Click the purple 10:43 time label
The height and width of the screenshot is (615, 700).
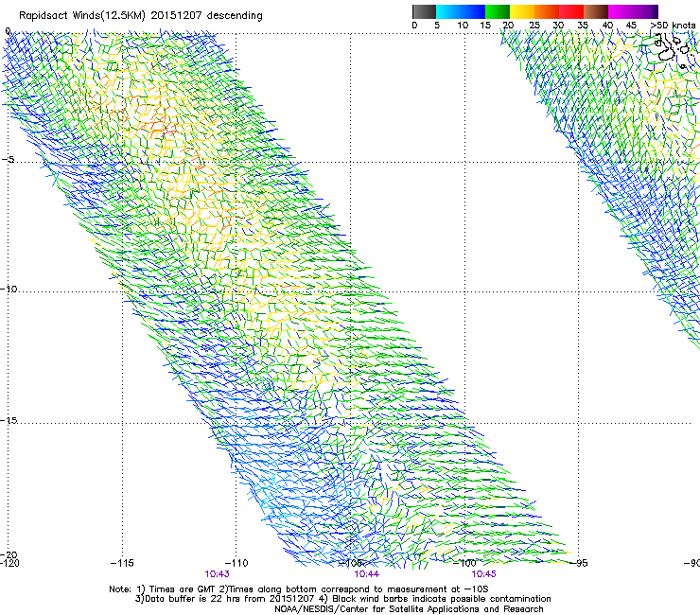(217, 574)
